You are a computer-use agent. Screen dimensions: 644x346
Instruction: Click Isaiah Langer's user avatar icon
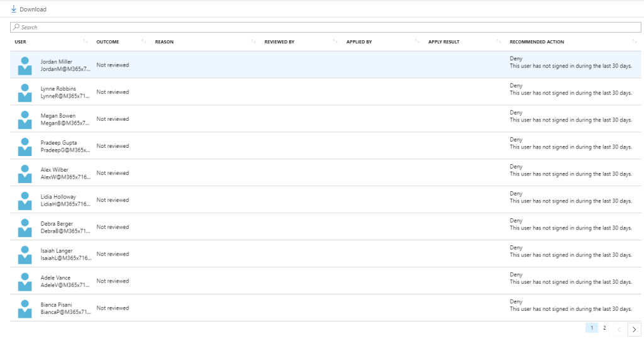click(x=25, y=255)
